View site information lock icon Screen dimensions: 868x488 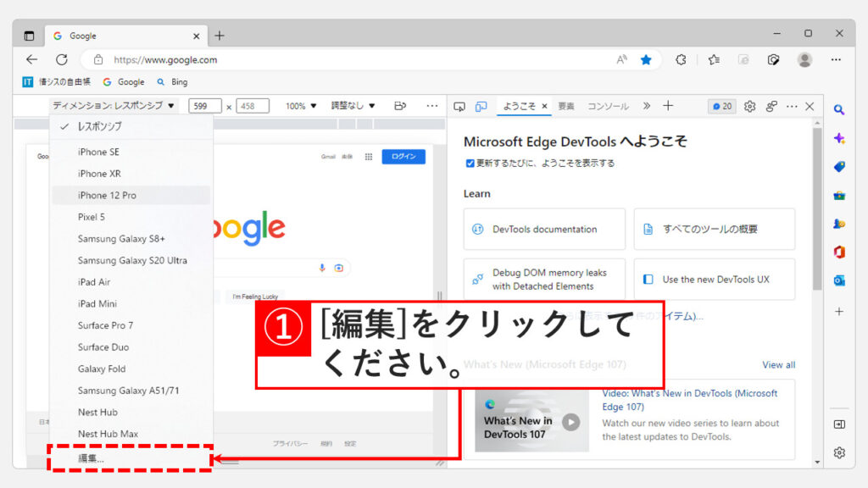pos(98,60)
